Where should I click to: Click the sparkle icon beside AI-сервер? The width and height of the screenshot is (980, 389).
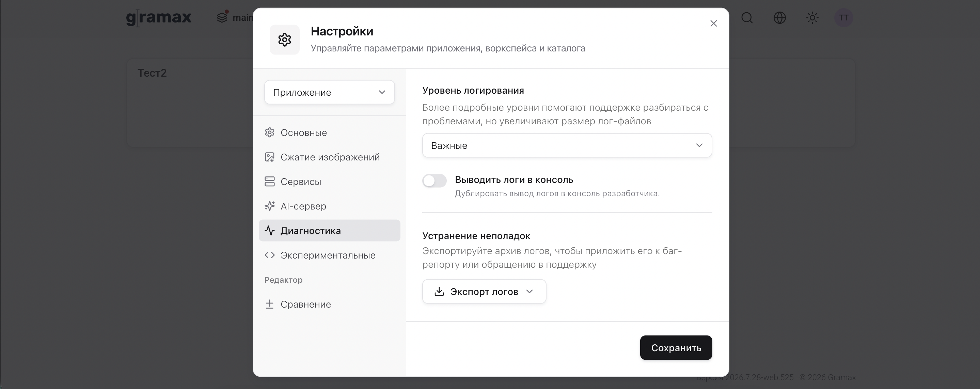pyautogui.click(x=270, y=206)
